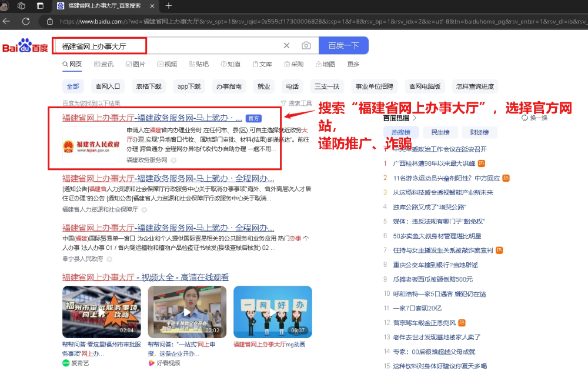Select the 全部 filter pill

pyautogui.click(x=73, y=86)
